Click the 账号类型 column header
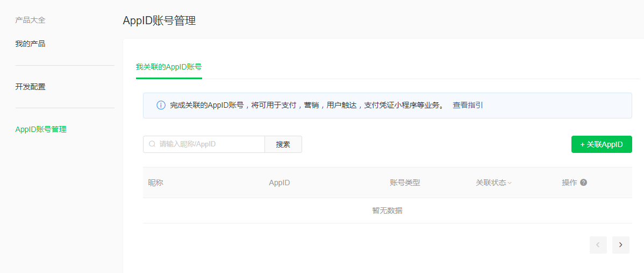 click(x=405, y=183)
